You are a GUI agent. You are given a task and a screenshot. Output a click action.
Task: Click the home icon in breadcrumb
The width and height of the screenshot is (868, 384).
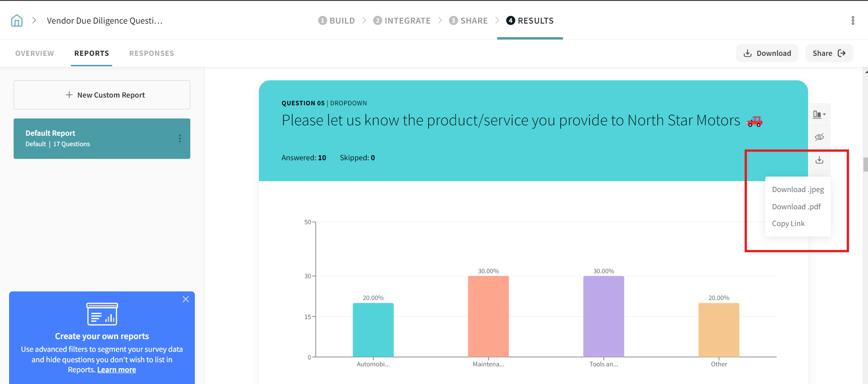click(17, 20)
